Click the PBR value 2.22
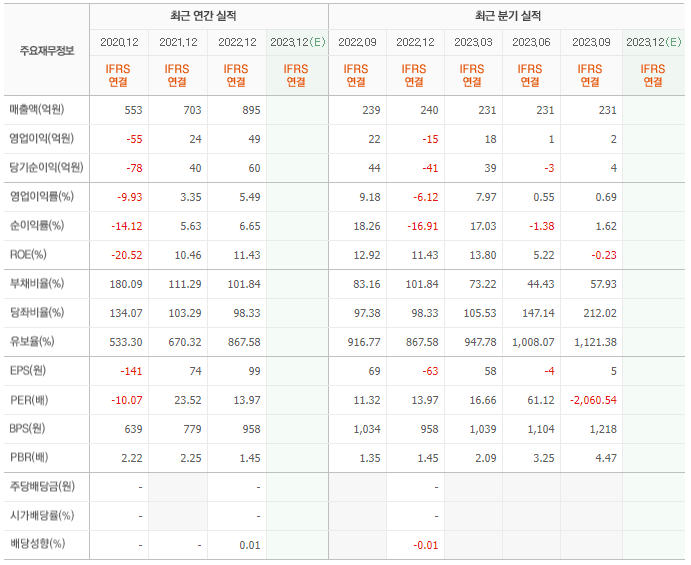 132,459
